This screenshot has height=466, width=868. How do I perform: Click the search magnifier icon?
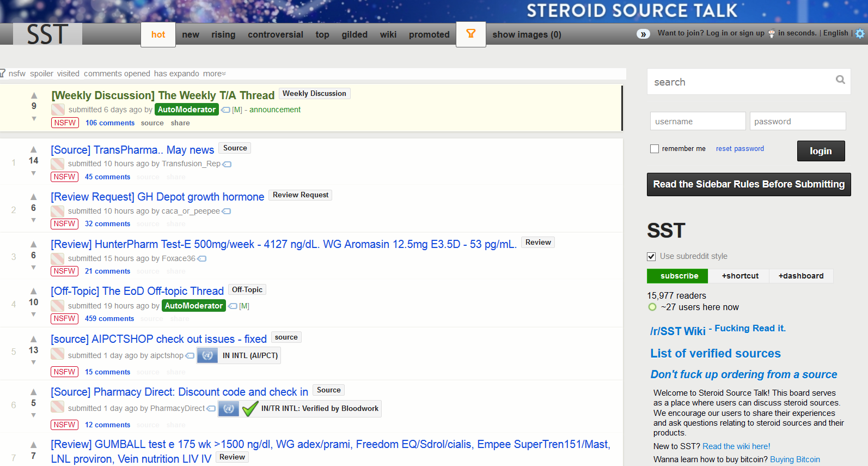coord(840,80)
